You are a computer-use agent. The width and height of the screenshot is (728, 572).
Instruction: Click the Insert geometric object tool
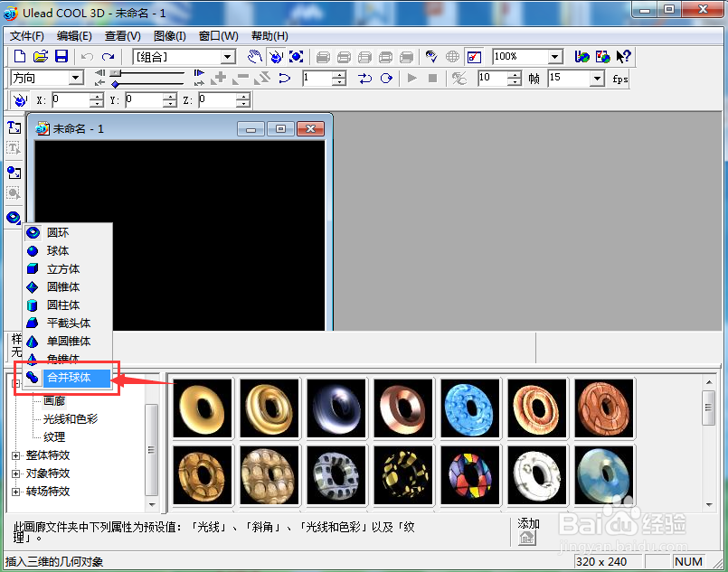pos(14,217)
